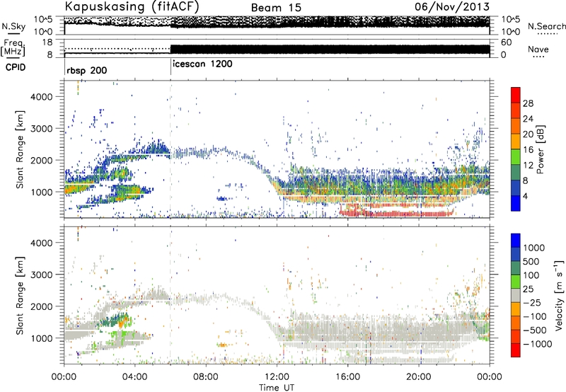Click the rightmost "00:00" time tick label
566x392 pixels.
click(x=490, y=377)
